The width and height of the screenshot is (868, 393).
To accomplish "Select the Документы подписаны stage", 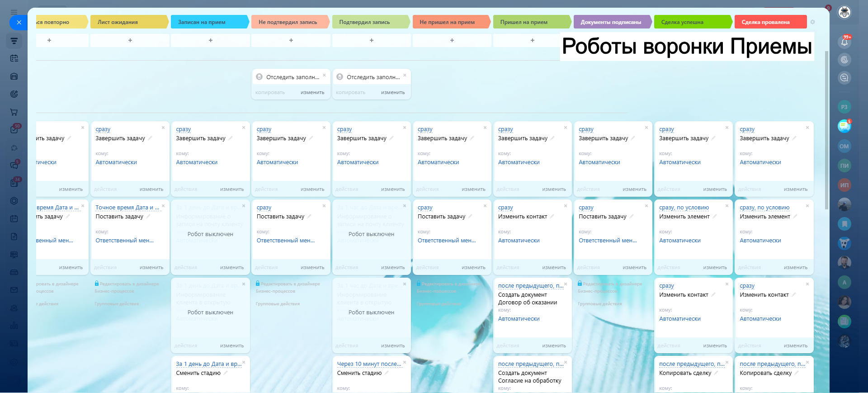I will coord(613,22).
